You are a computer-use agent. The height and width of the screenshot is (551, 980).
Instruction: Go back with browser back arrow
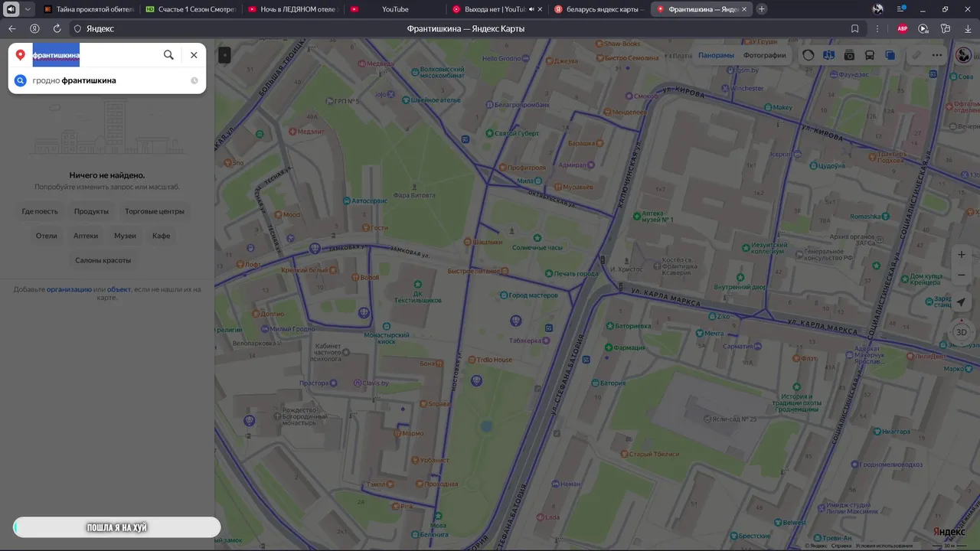coord(12,28)
